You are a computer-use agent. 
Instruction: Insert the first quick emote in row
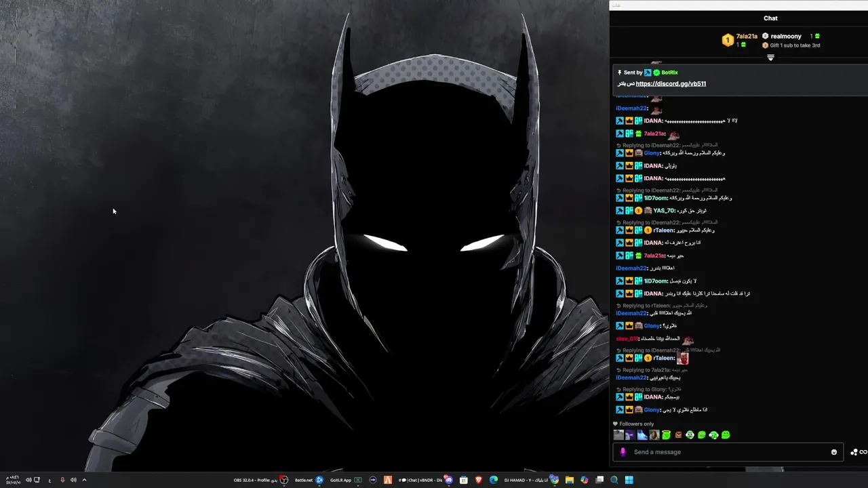pyautogui.click(x=618, y=435)
